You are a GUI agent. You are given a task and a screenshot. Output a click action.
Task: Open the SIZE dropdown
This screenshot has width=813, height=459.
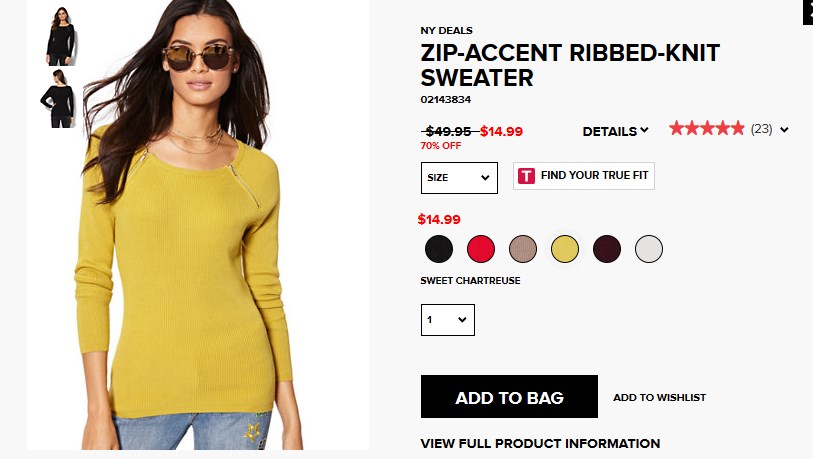[459, 178]
